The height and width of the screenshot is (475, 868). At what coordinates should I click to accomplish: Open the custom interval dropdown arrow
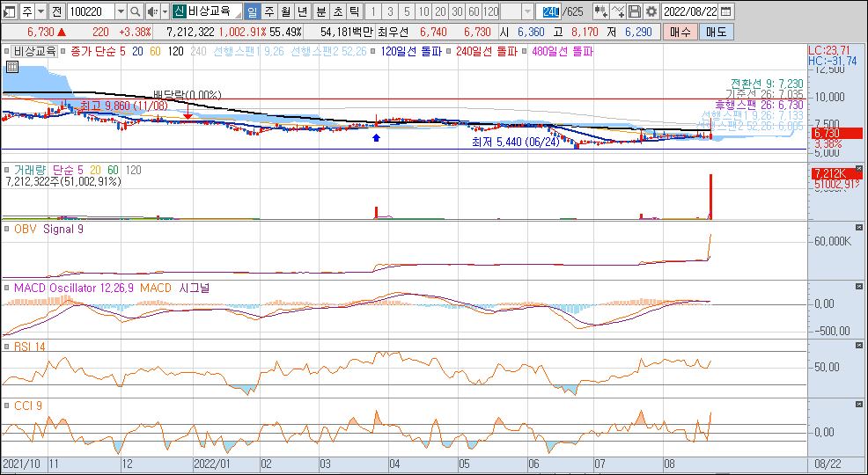(527, 11)
